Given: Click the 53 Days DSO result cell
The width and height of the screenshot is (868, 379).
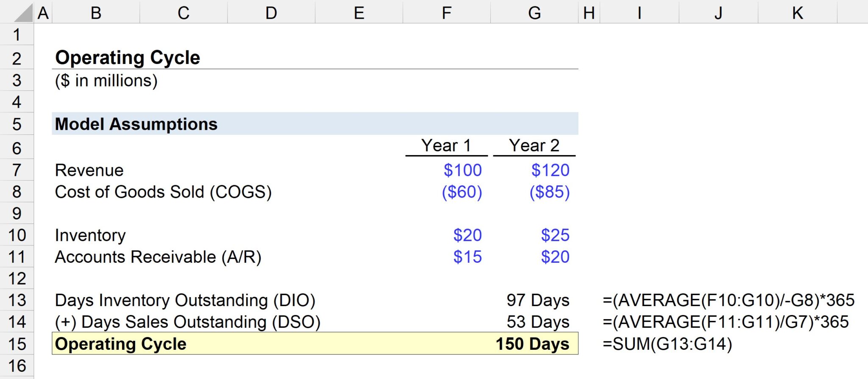Looking at the screenshot, I should click(x=537, y=322).
